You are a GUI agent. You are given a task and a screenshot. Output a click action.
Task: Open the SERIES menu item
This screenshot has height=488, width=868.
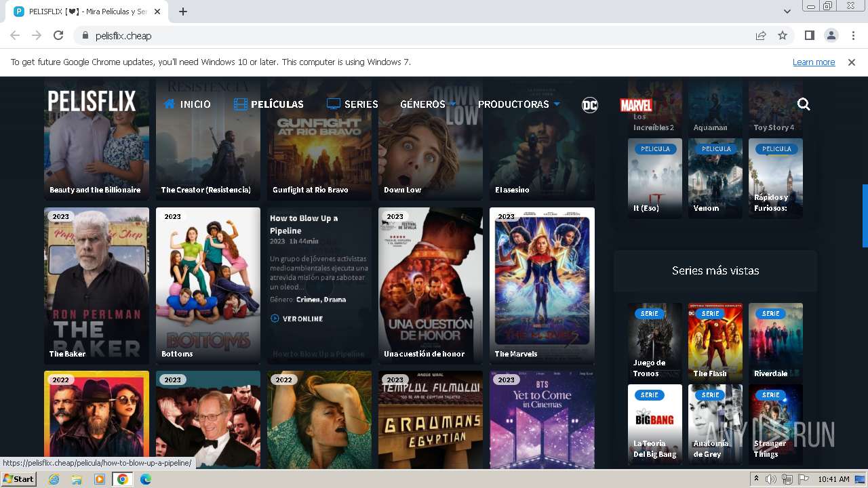click(353, 104)
